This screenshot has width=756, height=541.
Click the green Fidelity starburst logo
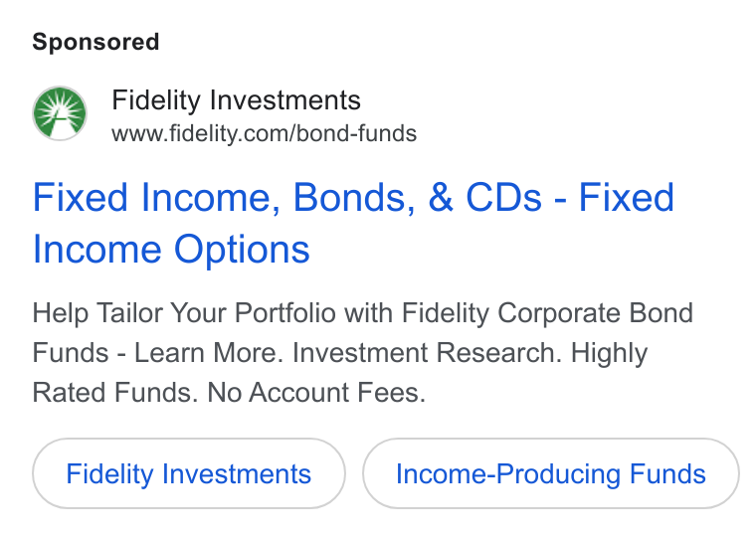(x=60, y=113)
